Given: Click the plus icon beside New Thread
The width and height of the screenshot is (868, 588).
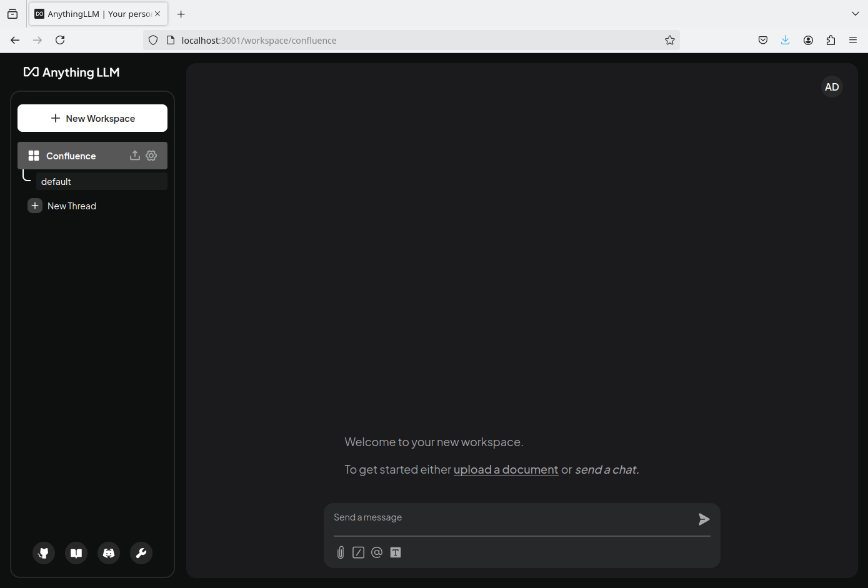Looking at the screenshot, I should pos(35,206).
